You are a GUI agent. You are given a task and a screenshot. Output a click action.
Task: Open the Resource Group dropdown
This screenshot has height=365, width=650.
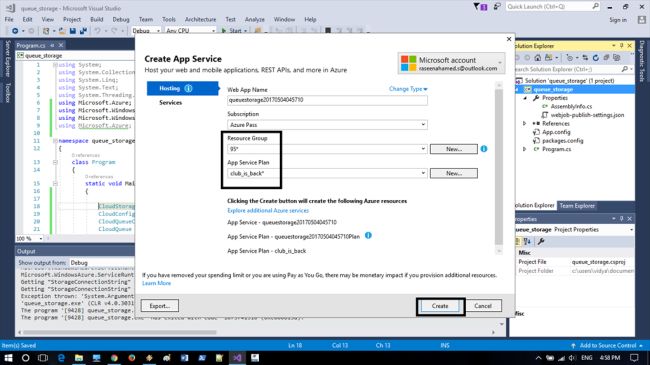click(x=327, y=149)
